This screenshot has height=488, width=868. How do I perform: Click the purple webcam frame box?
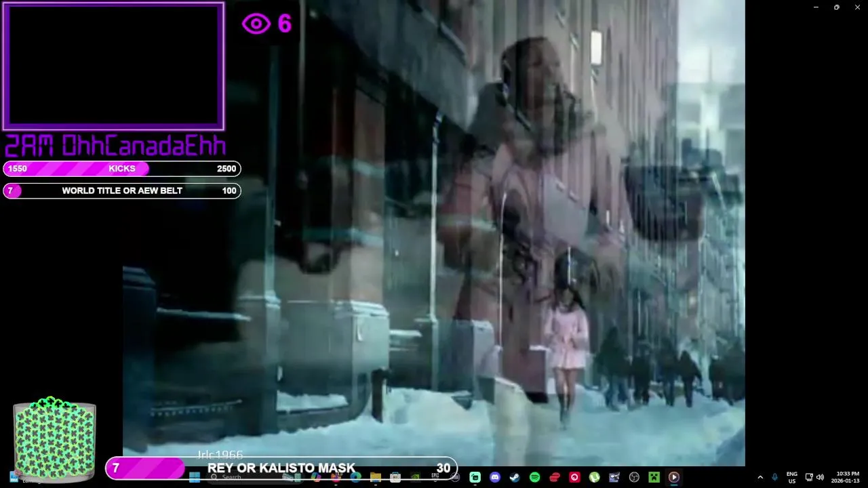tap(113, 66)
